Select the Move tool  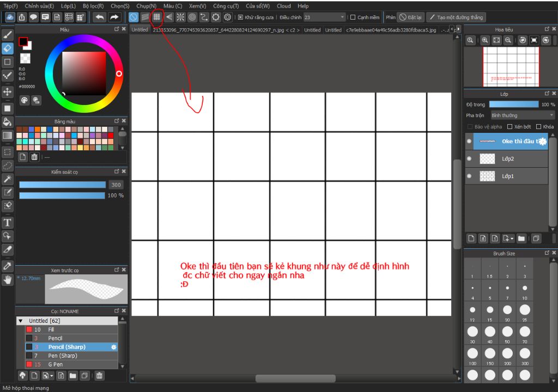8,92
